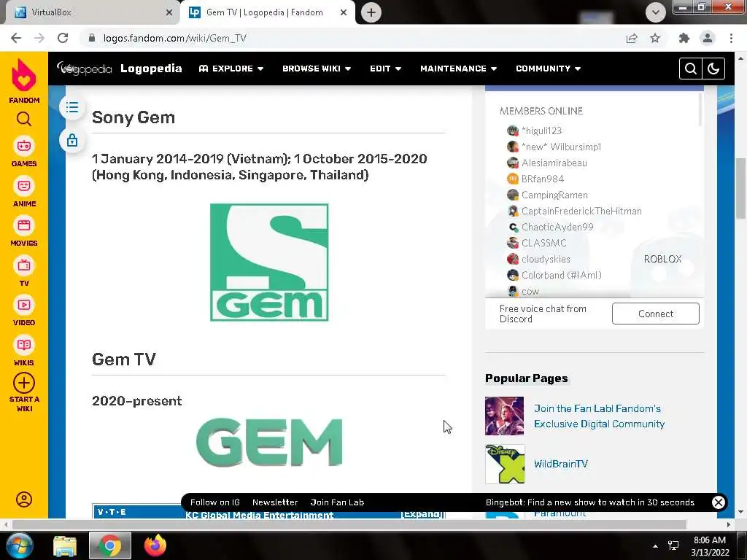Click the Sony Gem logo image

coord(269,262)
